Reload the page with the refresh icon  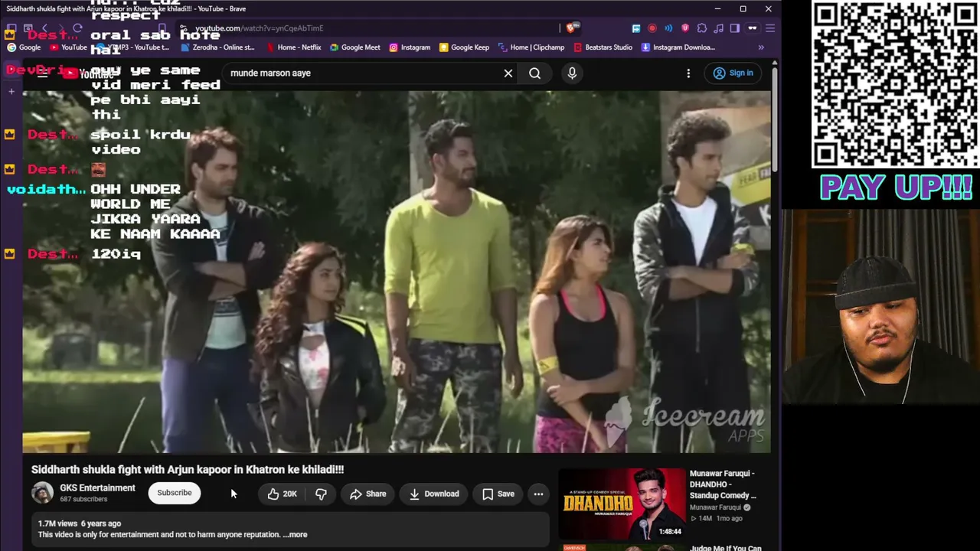click(77, 28)
